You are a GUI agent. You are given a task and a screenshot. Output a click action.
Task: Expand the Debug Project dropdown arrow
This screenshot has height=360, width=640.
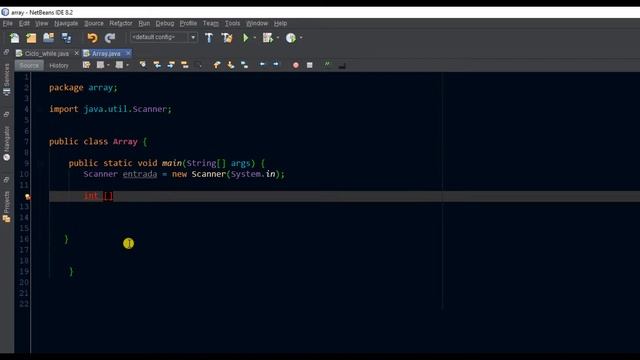point(278,38)
